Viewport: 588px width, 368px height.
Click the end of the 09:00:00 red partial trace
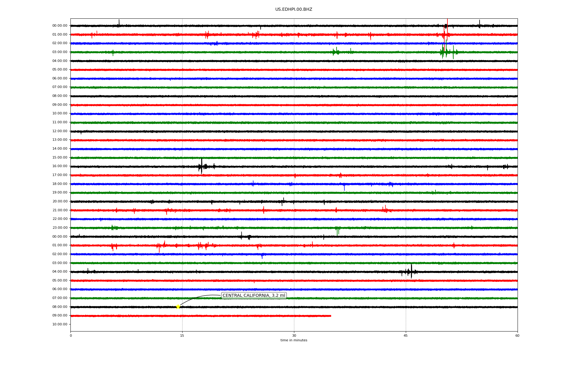tap(330, 316)
